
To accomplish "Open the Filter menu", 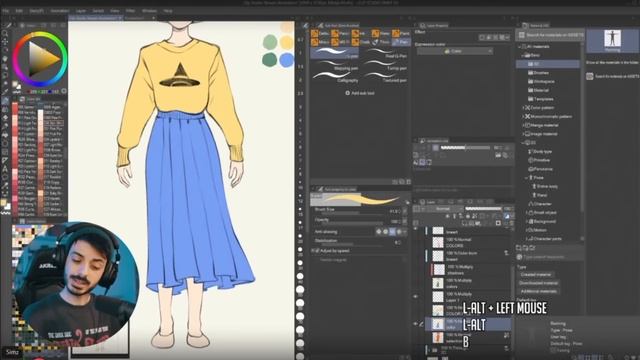I will tap(130, 11).
